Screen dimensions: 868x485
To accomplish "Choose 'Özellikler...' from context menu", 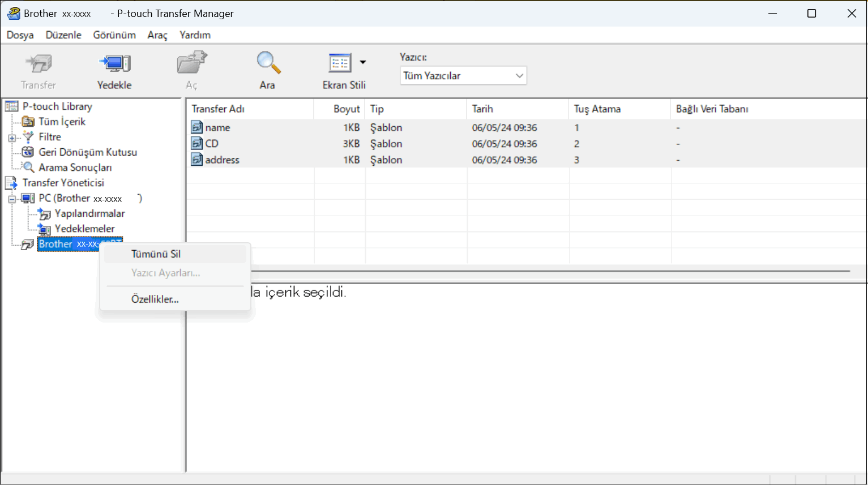I will coord(155,299).
